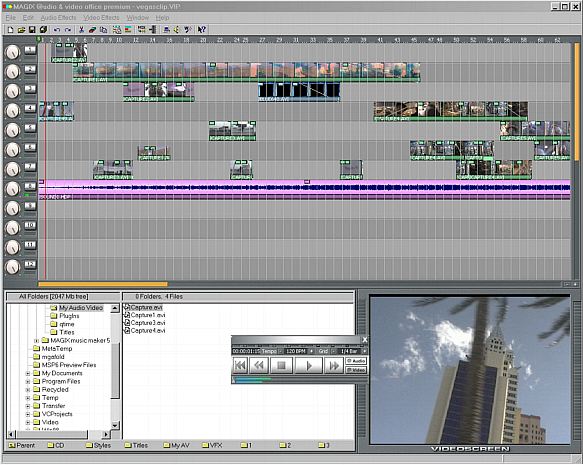Expand the Recycled folder node
Viewport: 583px width, 465px height.
click(x=28, y=390)
